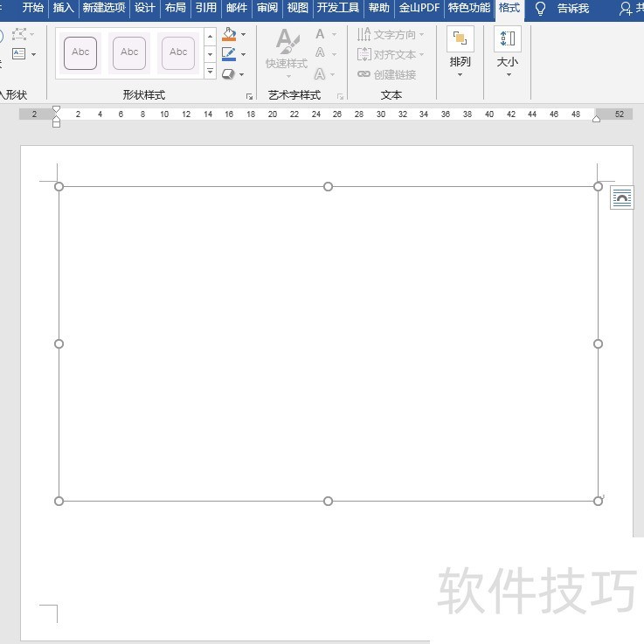Open the 新建选项 tab
The image size is (644, 644).
104,8
